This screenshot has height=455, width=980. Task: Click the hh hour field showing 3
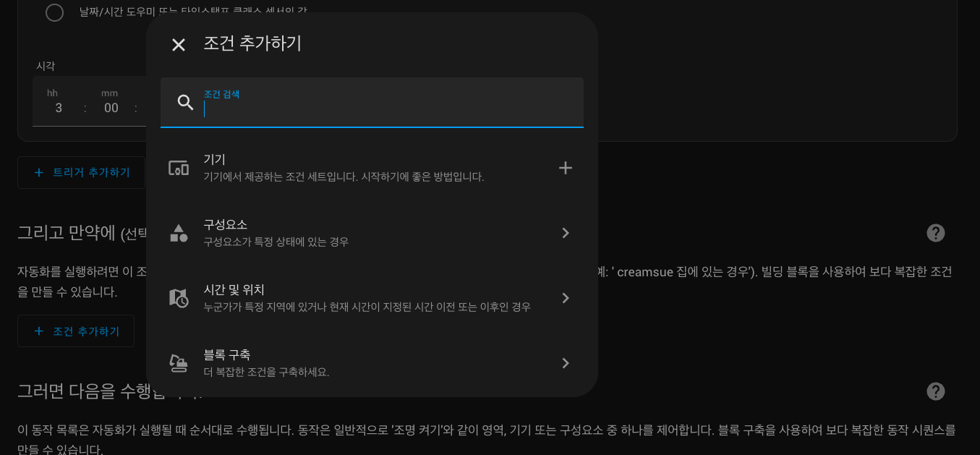[59, 108]
